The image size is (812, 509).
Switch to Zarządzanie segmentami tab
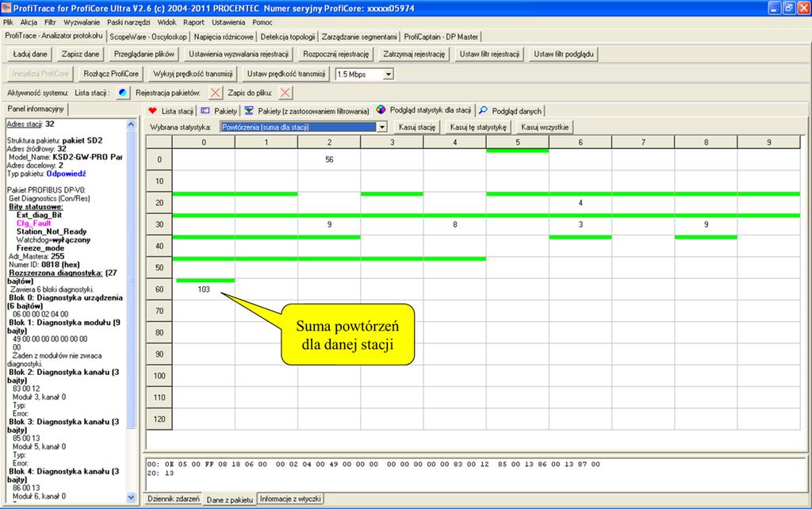[x=359, y=36]
